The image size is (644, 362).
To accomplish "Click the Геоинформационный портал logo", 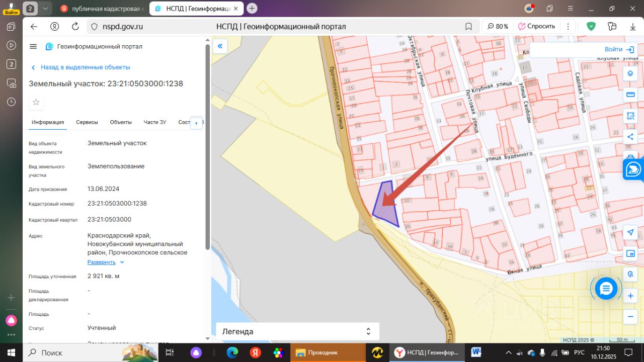I will point(94,46).
